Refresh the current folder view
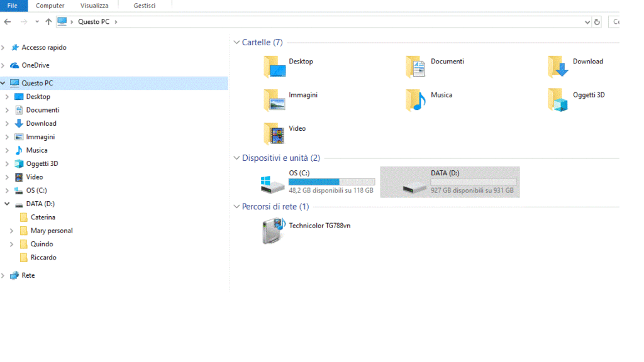644x362 pixels. tap(597, 22)
